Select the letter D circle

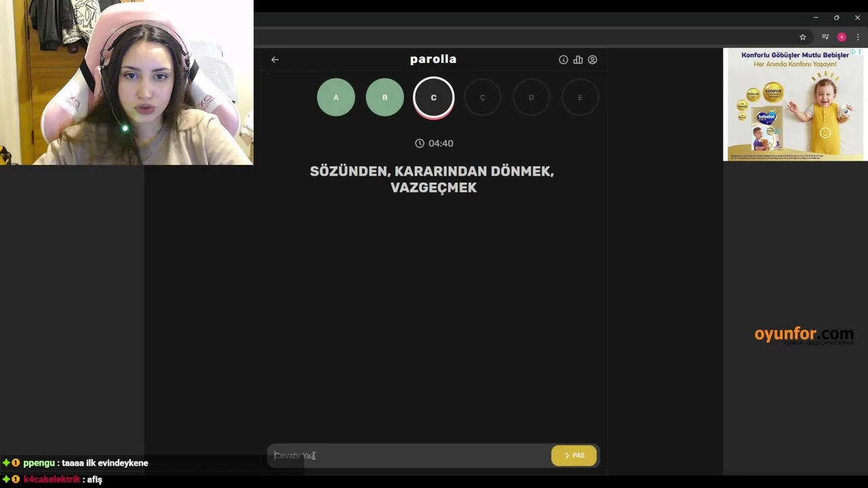(531, 98)
